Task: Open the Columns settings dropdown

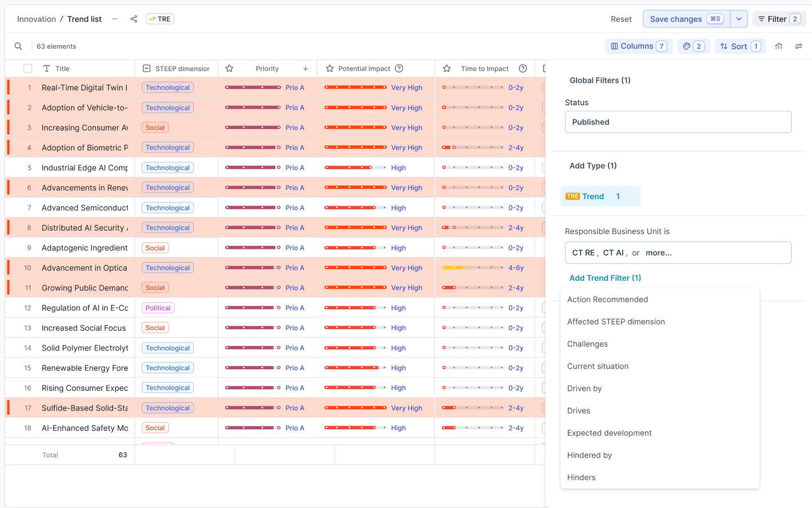Action: tap(639, 46)
